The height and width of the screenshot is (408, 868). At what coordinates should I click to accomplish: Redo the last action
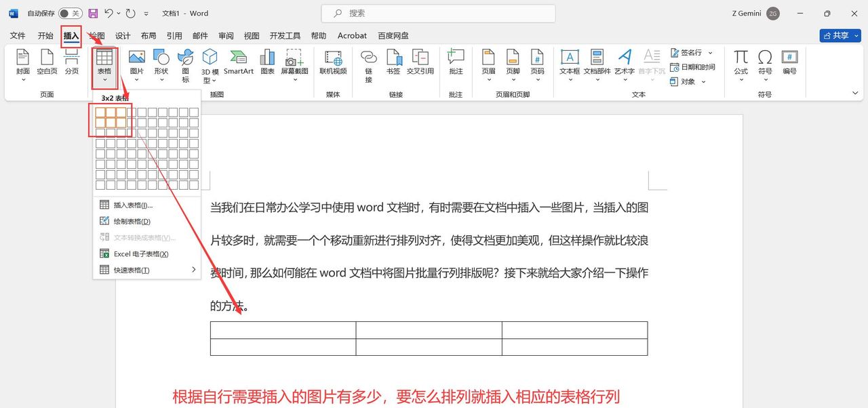tap(131, 14)
